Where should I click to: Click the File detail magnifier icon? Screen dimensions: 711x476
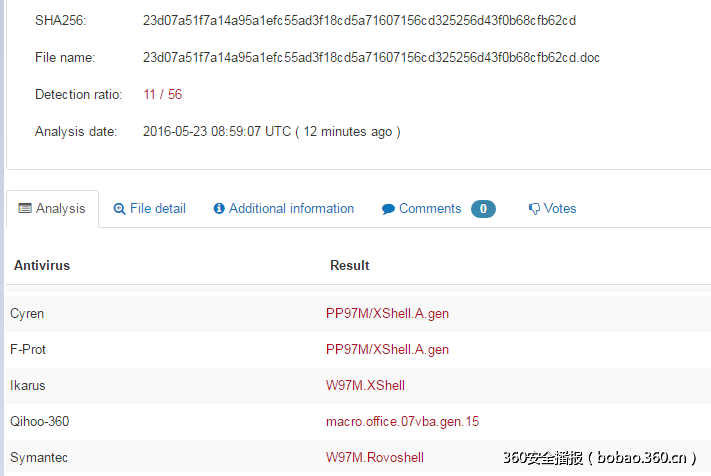pos(120,209)
